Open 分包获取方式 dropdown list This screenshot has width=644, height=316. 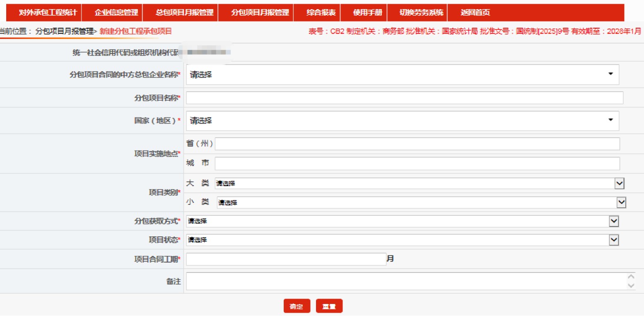coord(402,221)
